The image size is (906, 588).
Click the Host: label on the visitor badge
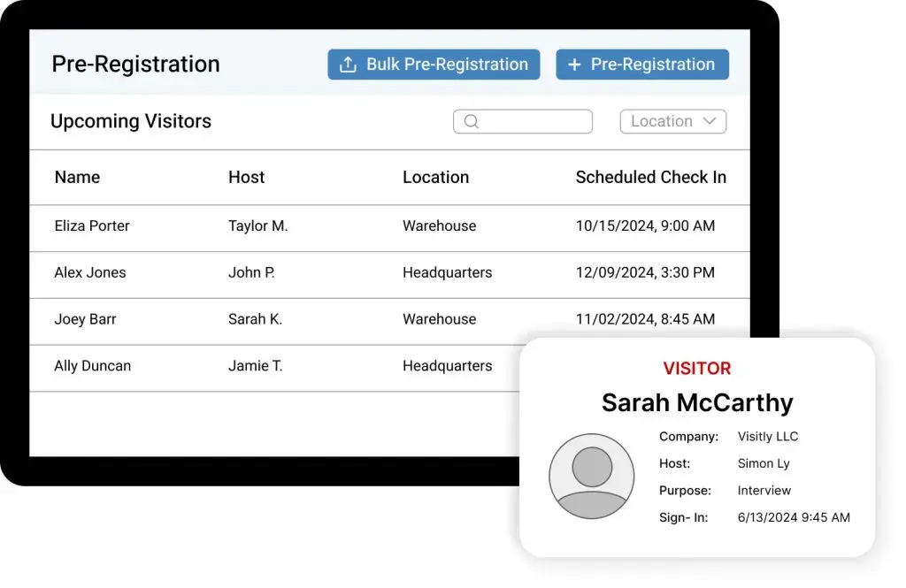pos(674,464)
